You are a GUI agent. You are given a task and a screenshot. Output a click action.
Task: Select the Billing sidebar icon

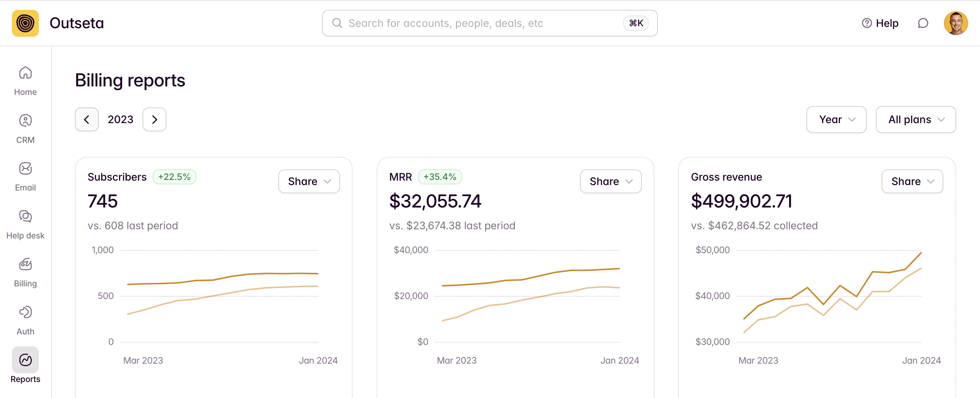coord(25,264)
